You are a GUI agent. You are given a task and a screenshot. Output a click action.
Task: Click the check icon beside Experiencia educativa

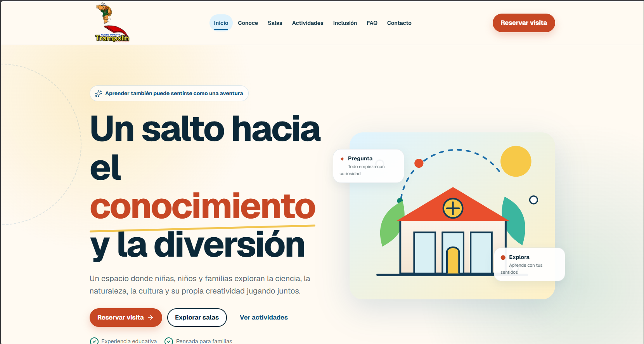point(94,341)
